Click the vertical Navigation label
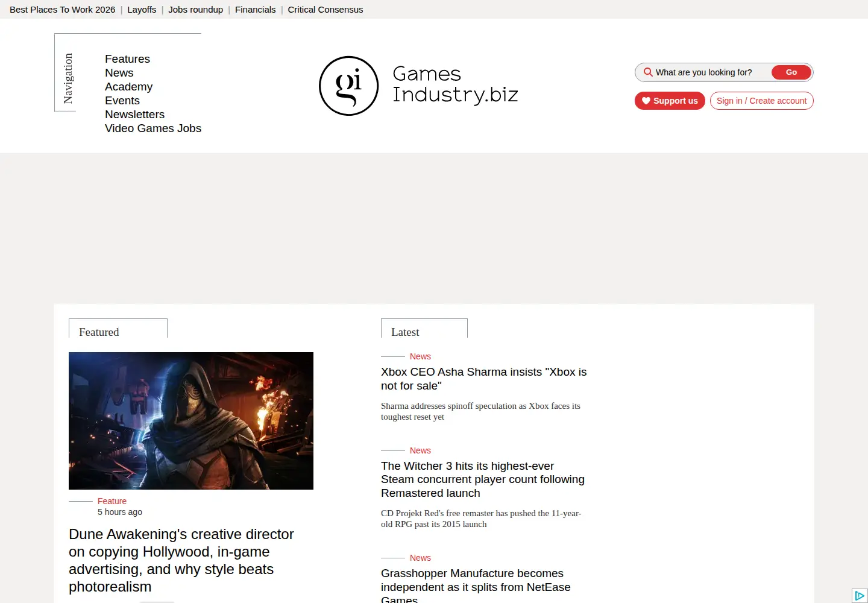 (68, 78)
